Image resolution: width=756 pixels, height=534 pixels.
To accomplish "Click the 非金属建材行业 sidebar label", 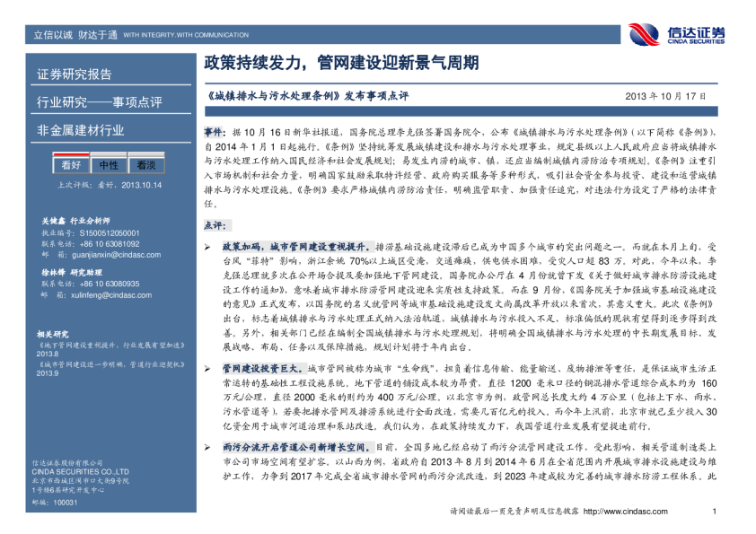I will pos(81,130).
